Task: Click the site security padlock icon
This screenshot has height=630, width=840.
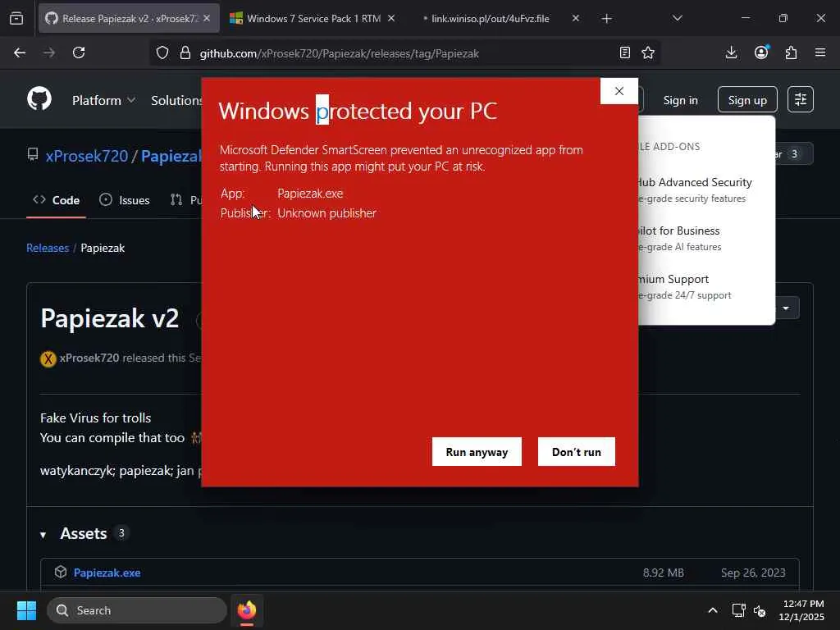Action: point(185,52)
